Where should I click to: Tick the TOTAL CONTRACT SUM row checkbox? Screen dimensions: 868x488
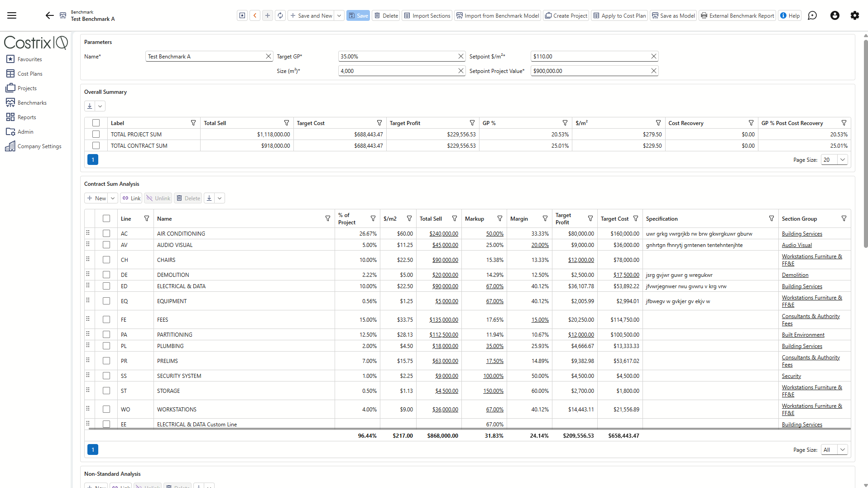click(96, 145)
